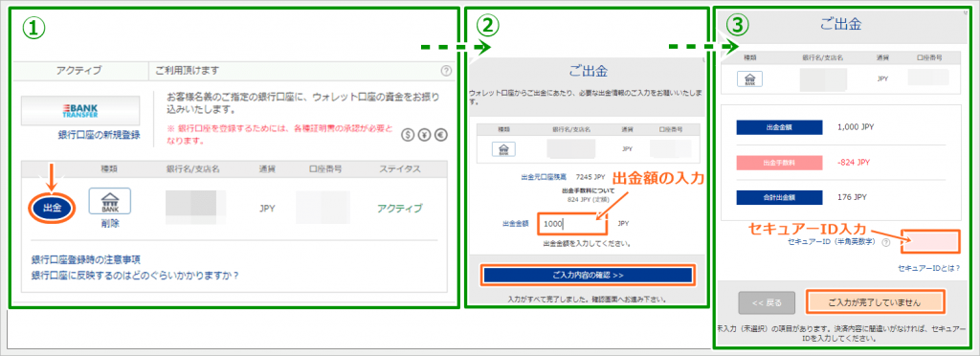Image resolution: width=980 pixels, height=356 pixels.
Task: Click the セキュアーID input field
Action: [929, 241]
